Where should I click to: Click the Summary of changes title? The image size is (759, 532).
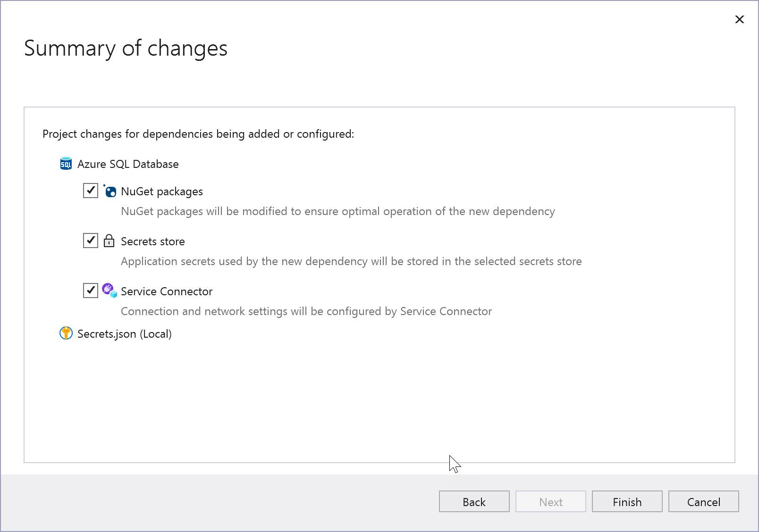click(126, 48)
